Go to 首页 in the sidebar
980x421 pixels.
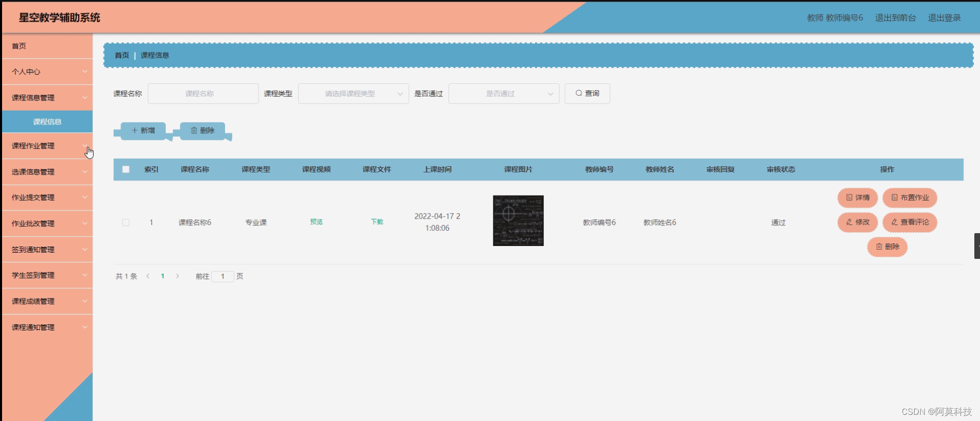click(x=47, y=46)
